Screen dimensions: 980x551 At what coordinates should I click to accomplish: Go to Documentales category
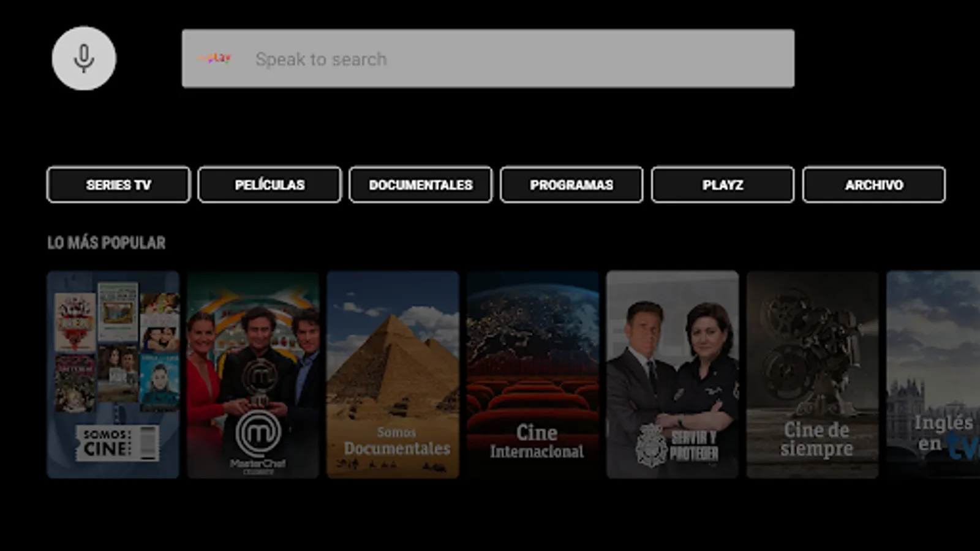(x=421, y=184)
